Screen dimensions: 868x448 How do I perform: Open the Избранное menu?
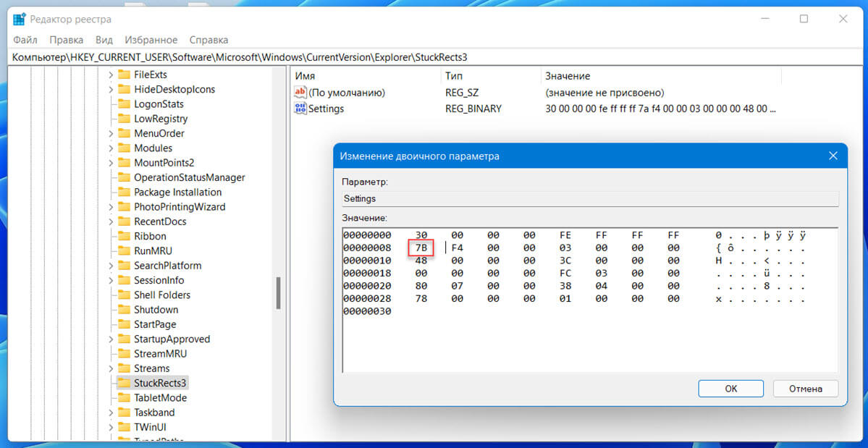click(151, 40)
